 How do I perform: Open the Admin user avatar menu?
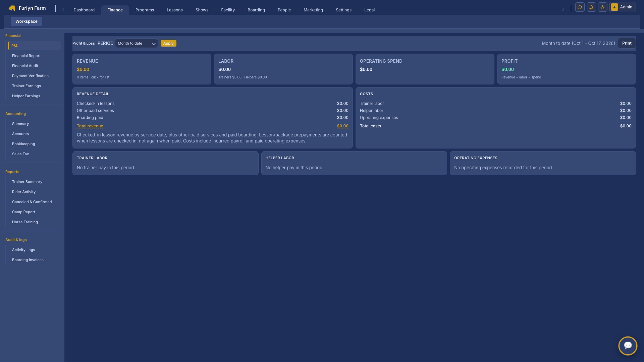pos(623,7)
